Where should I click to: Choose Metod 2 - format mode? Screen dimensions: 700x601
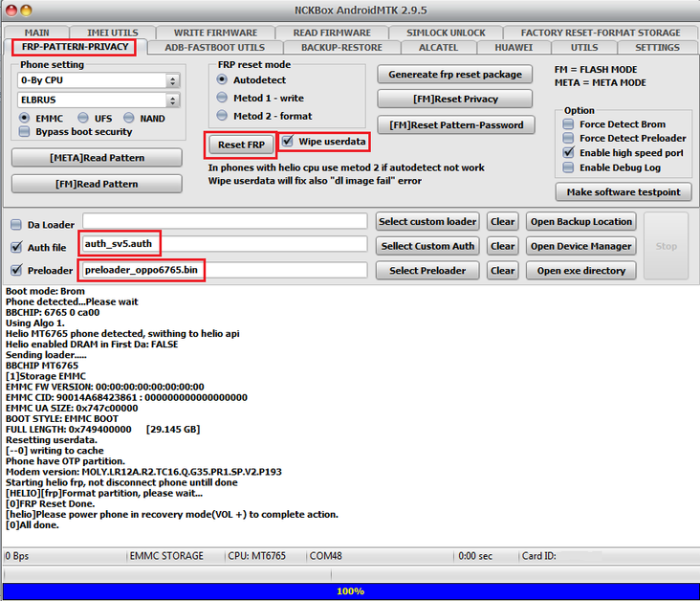point(222,116)
